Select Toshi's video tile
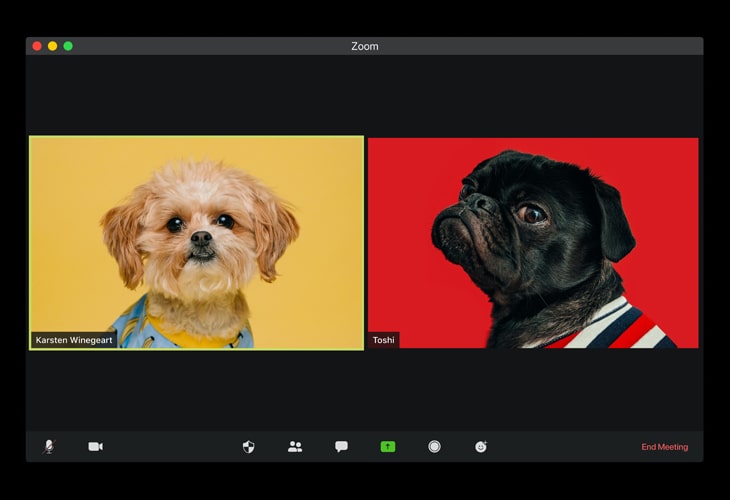The width and height of the screenshot is (730, 500). click(x=533, y=242)
